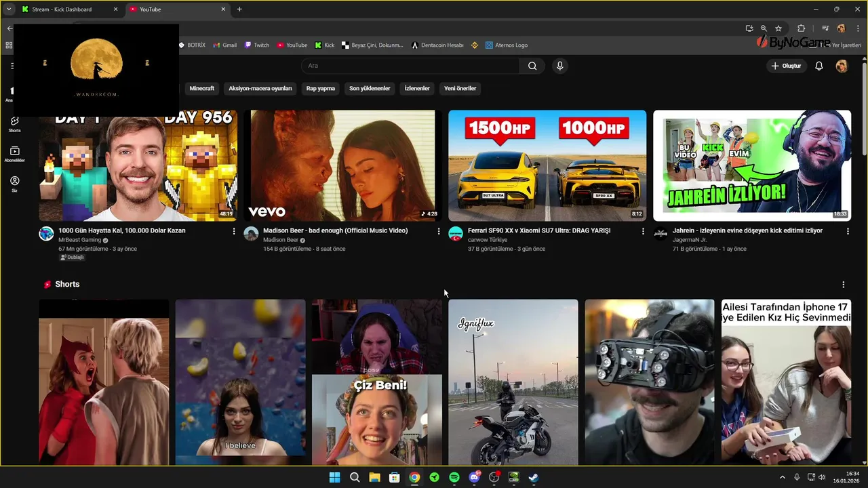Open the '1000 Gün Hayatta Kal' video title

[x=122, y=230]
